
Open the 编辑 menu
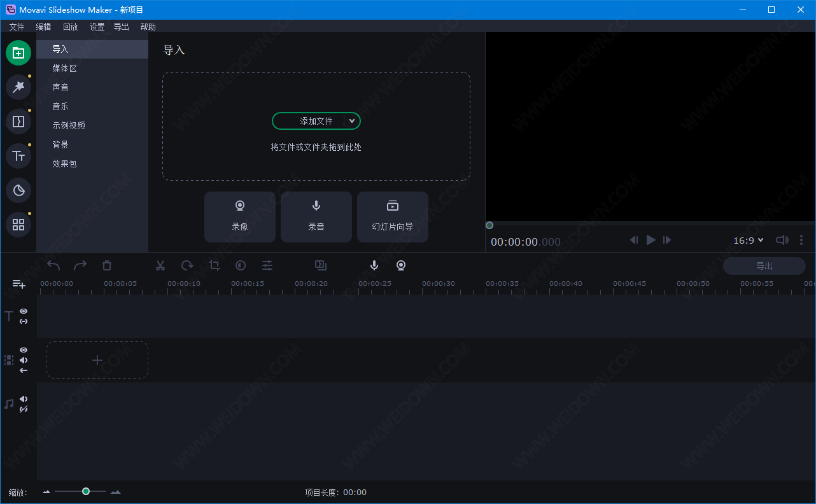43,27
